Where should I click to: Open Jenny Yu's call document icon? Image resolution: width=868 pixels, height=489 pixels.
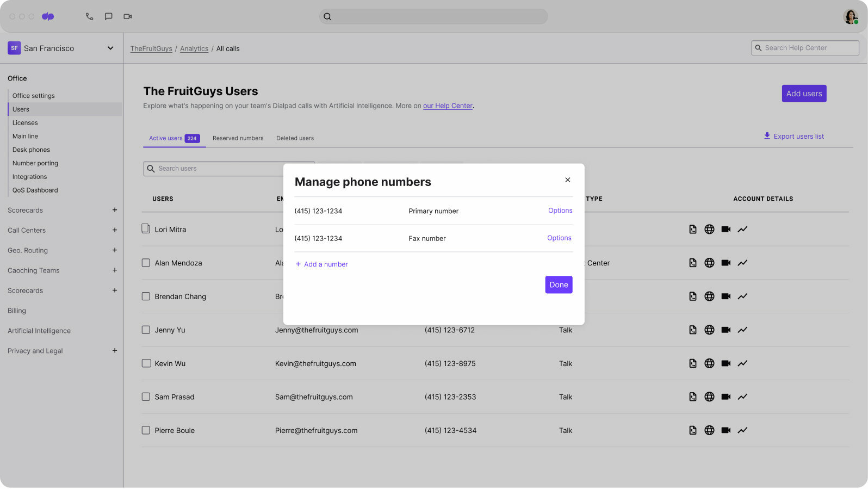click(693, 330)
